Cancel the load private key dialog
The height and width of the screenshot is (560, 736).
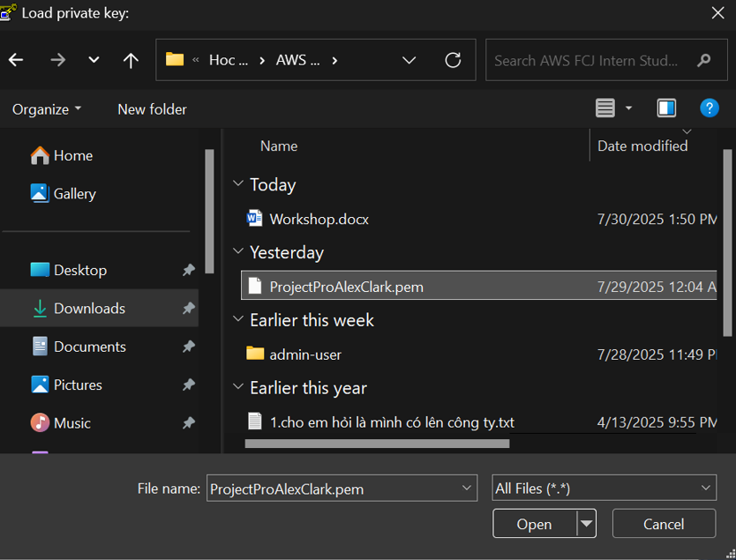click(x=664, y=524)
